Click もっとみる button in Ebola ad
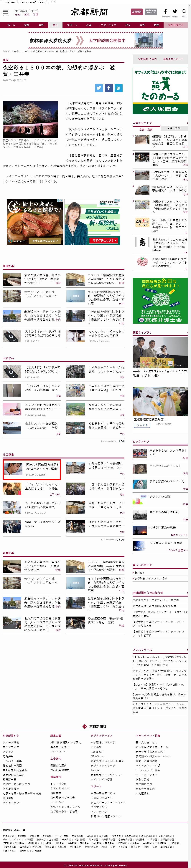This screenshot has width=191, height=868. (x=142, y=425)
